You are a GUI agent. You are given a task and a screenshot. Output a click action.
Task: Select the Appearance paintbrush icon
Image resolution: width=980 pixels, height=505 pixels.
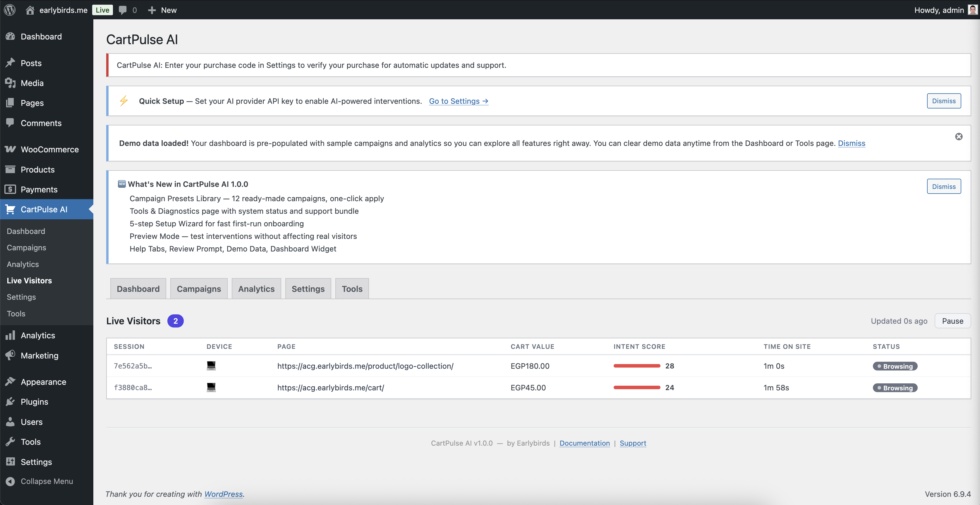[x=10, y=381]
